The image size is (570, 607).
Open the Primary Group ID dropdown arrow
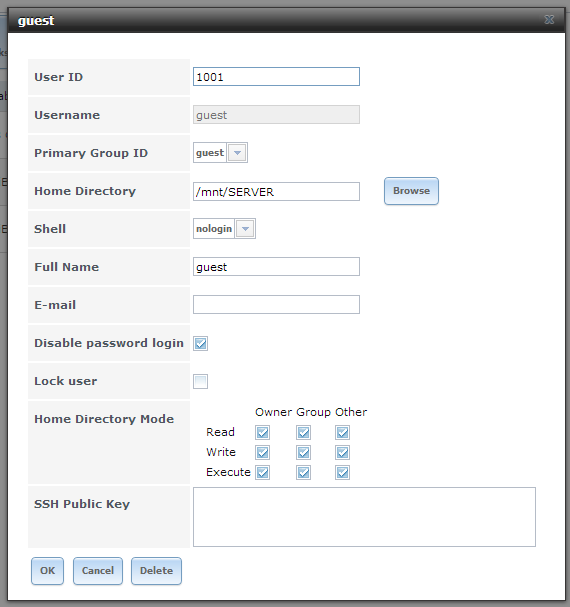point(237,153)
